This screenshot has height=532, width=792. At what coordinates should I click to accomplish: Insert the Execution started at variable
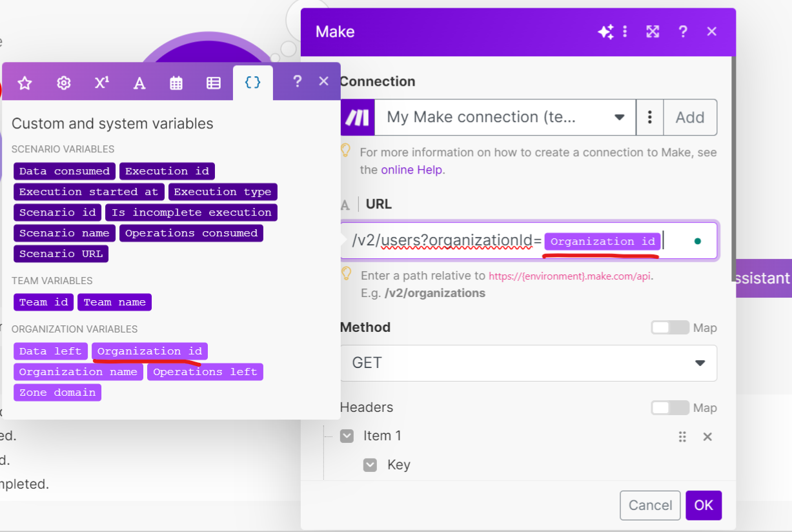(88, 192)
